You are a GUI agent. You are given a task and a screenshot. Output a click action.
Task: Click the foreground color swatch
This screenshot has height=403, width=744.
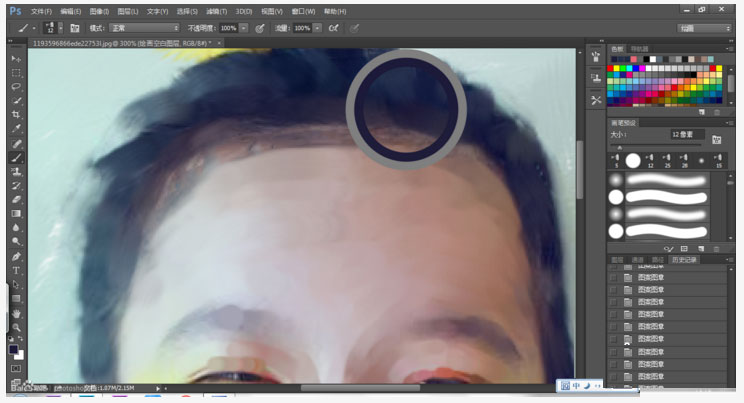tap(13, 349)
